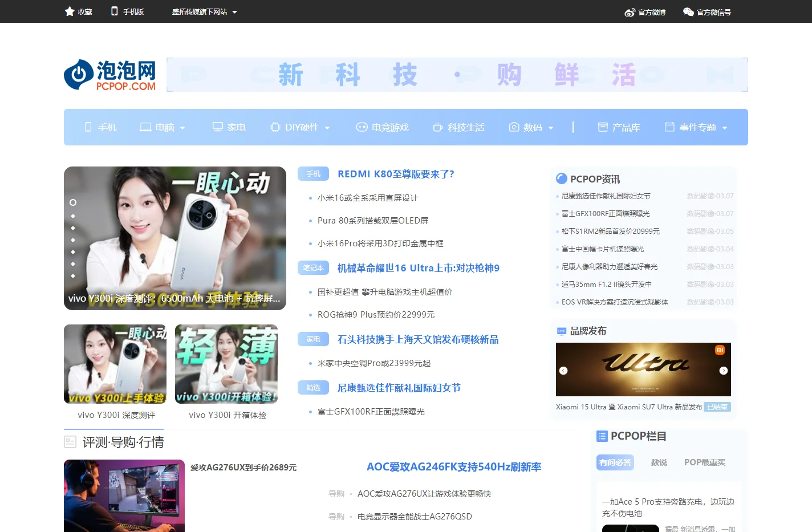Click the PCPOP.COM logo

click(109, 75)
